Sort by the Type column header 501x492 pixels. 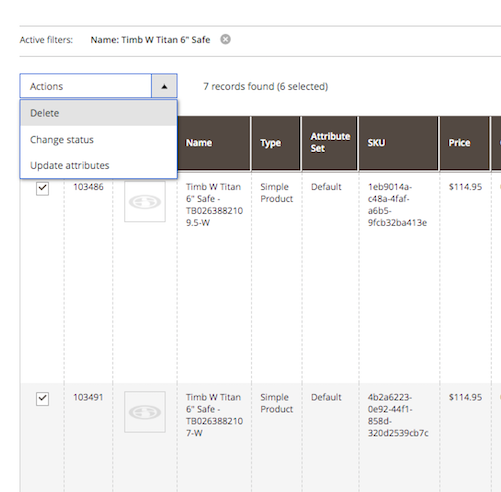tap(276, 143)
